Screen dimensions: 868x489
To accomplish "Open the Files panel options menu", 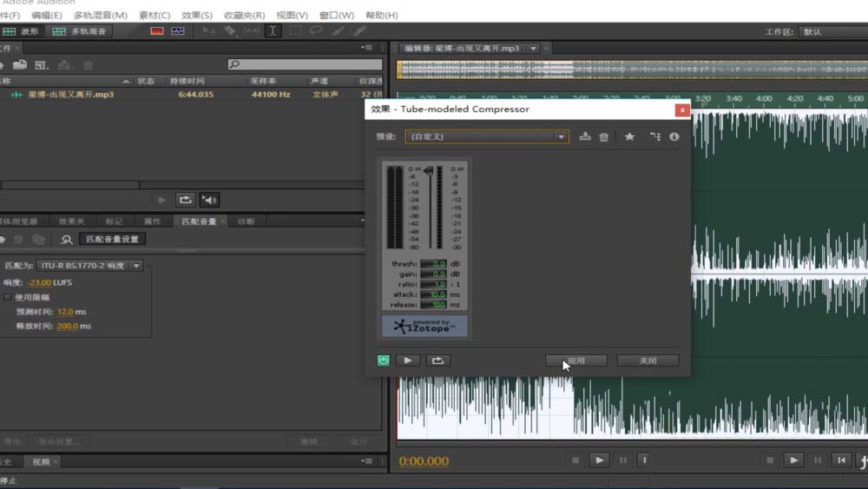I will [x=366, y=48].
